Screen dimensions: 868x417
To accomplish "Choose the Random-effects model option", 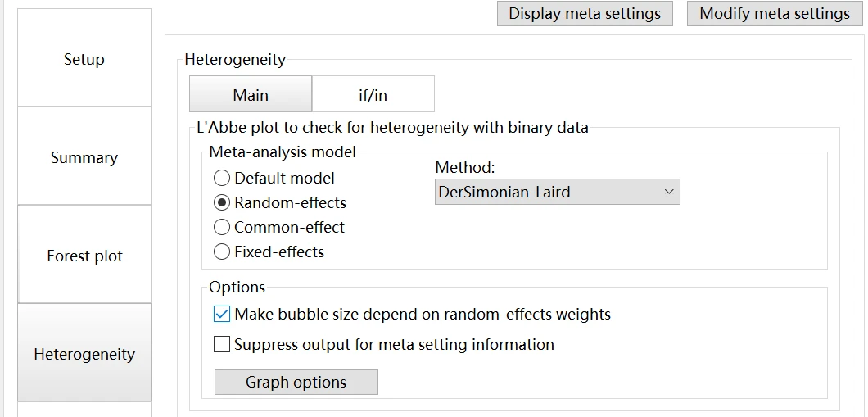I will pos(222,202).
